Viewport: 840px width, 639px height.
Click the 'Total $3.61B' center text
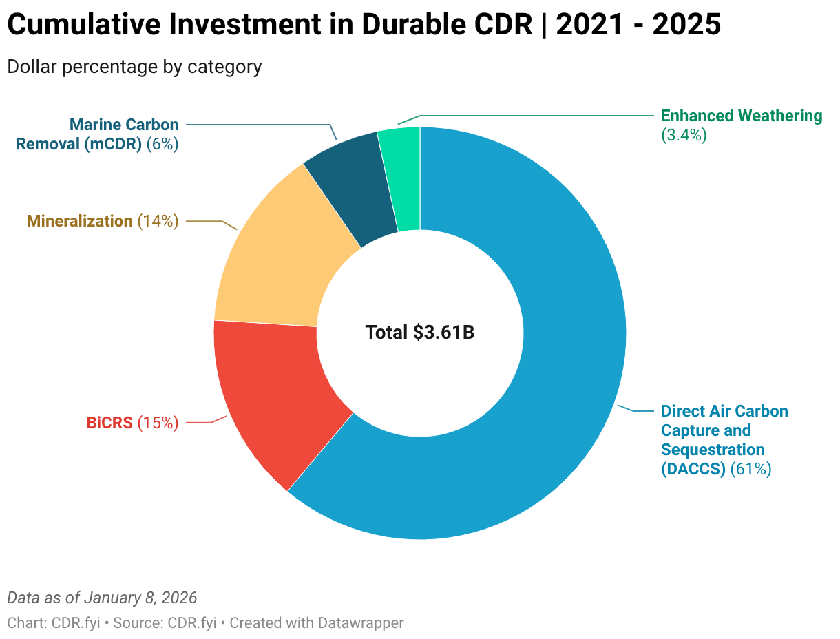coord(419,333)
